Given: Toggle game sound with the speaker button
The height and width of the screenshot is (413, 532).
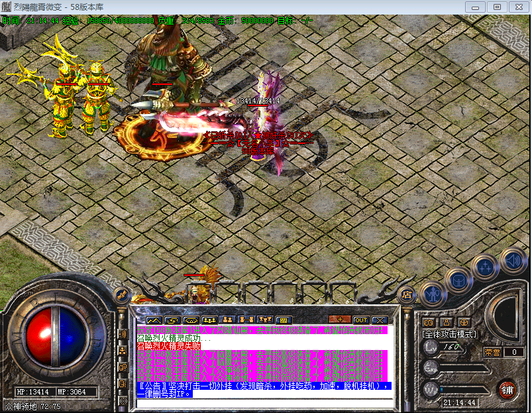Looking at the screenshot, I should (x=513, y=261).
